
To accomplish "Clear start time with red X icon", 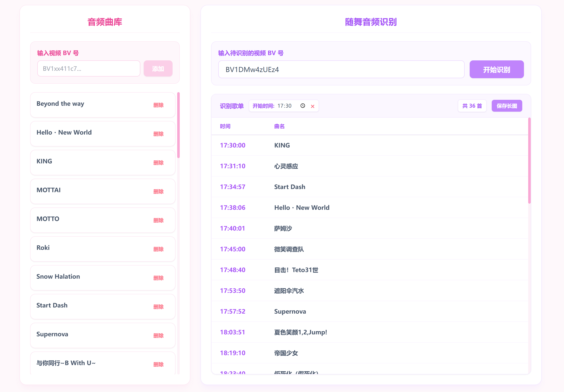I will pyautogui.click(x=312, y=106).
